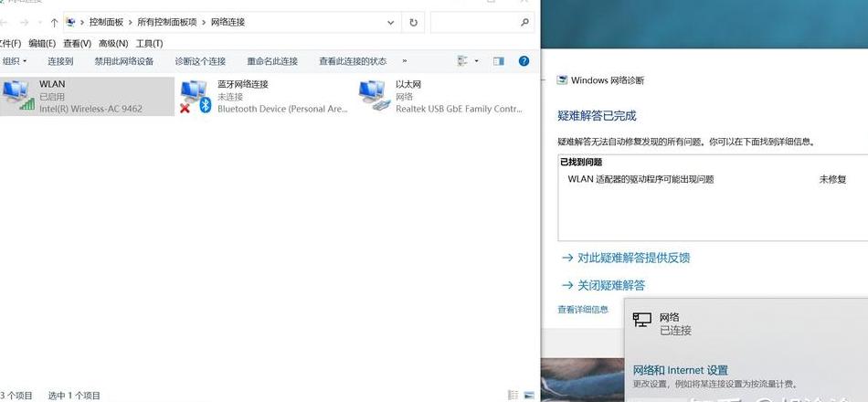Click Bluetooth Device (Personal Area text
Image resolution: width=868 pixels, height=402 pixels.
pyautogui.click(x=282, y=109)
